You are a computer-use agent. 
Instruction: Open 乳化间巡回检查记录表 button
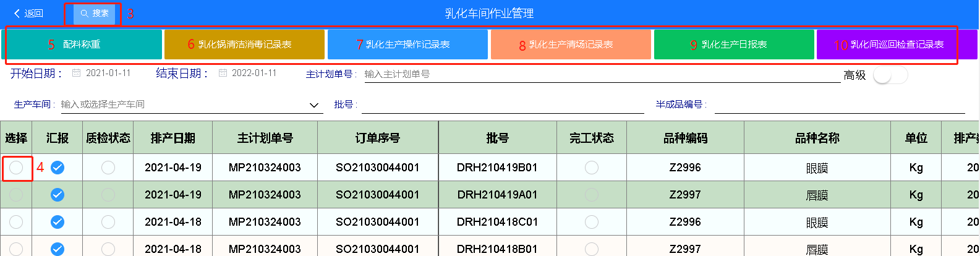click(897, 45)
